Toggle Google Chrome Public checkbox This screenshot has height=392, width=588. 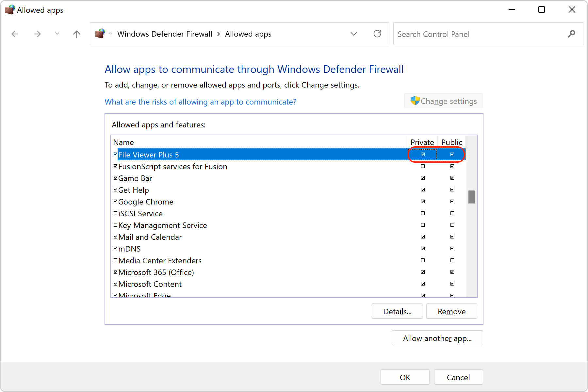click(452, 202)
